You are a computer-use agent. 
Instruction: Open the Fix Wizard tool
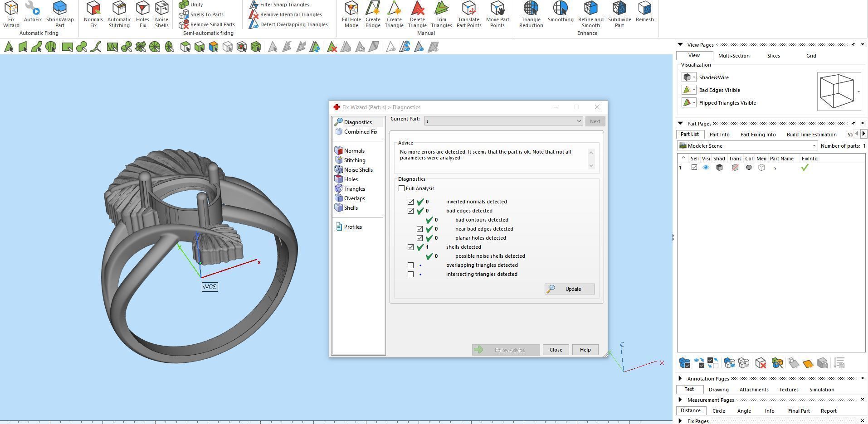click(11, 14)
